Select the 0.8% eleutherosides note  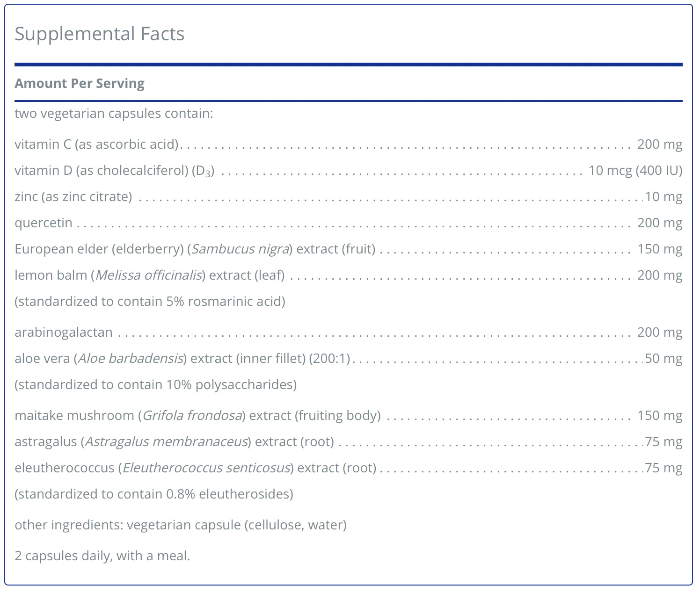click(x=154, y=494)
